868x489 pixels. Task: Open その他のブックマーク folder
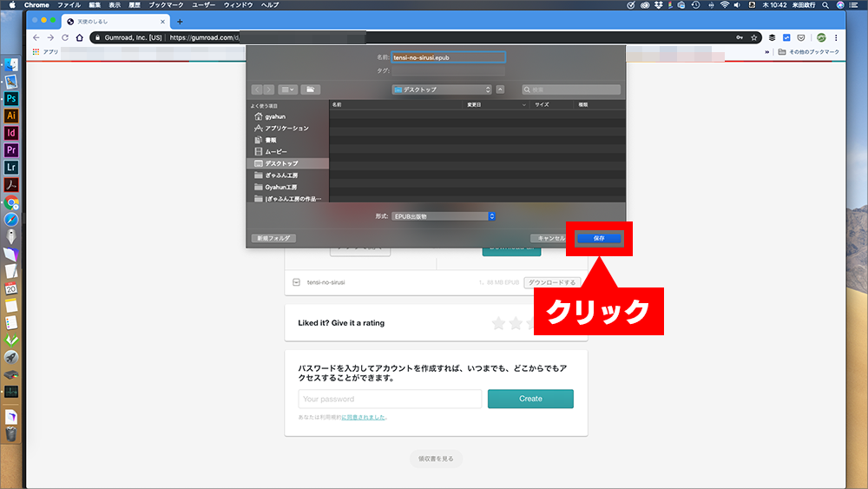coord(809,51)
